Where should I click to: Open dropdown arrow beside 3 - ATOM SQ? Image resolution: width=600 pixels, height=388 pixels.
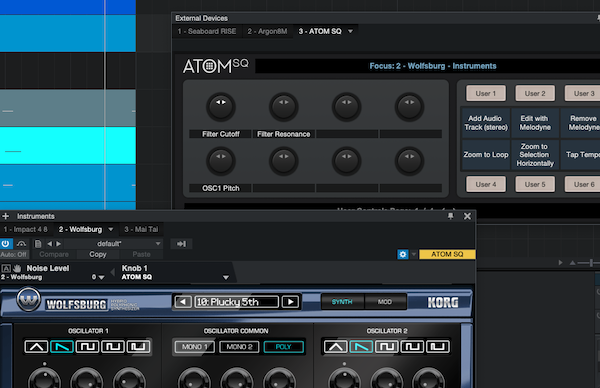pos(351,31)
